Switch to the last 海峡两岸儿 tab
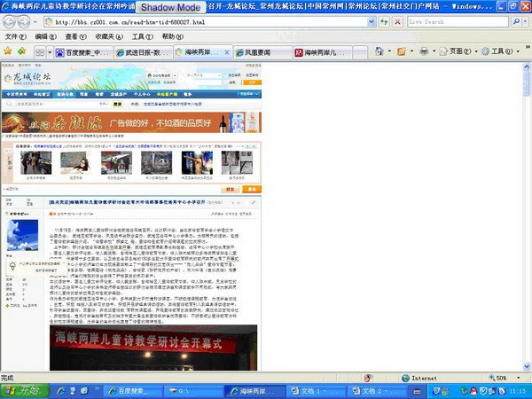Viewport: 532px width, 399px height. tap(323, 52)
